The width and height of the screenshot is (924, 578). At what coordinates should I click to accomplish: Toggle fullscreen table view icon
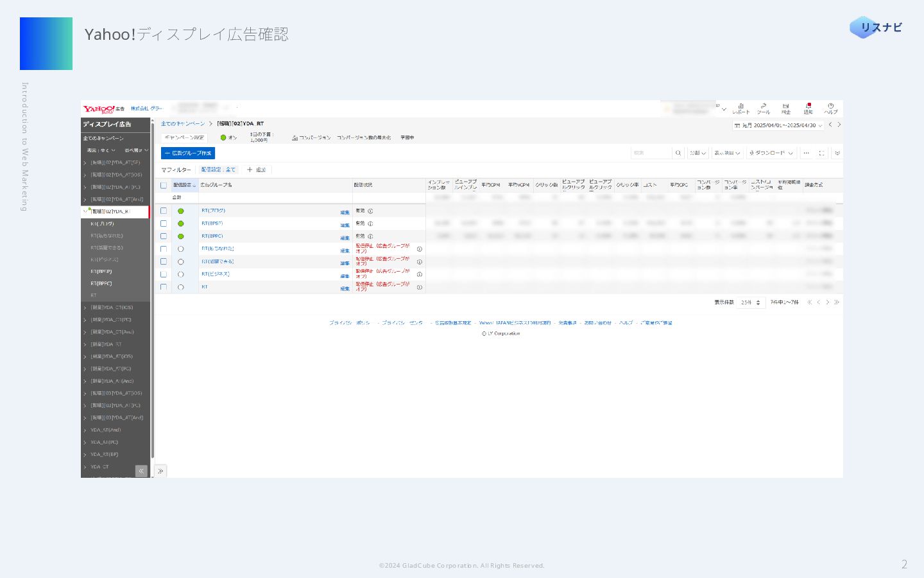[x=821, y=153]
